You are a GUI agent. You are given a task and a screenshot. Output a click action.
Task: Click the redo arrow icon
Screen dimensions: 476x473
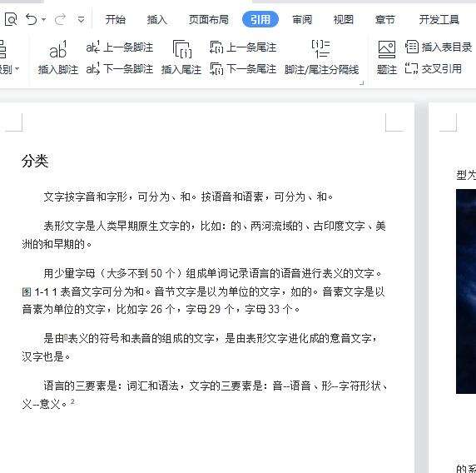pos(60,20)
